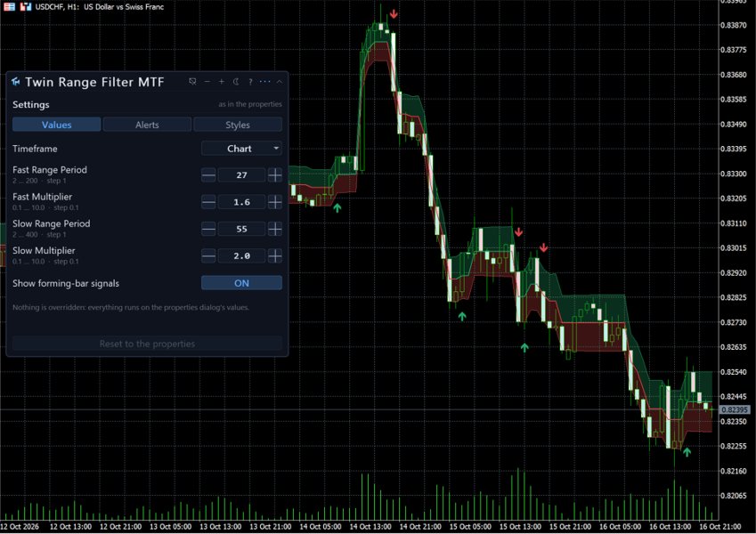Toggle the moon theme icon
The width and height of the screenshot is (756, 534).
pyautogui.click(x=236, y=82)
